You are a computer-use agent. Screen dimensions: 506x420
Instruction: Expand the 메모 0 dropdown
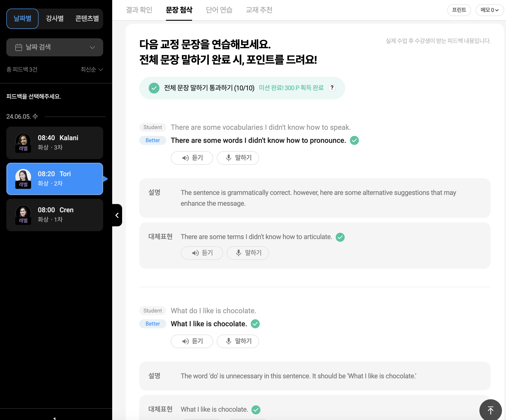[490, 10]
